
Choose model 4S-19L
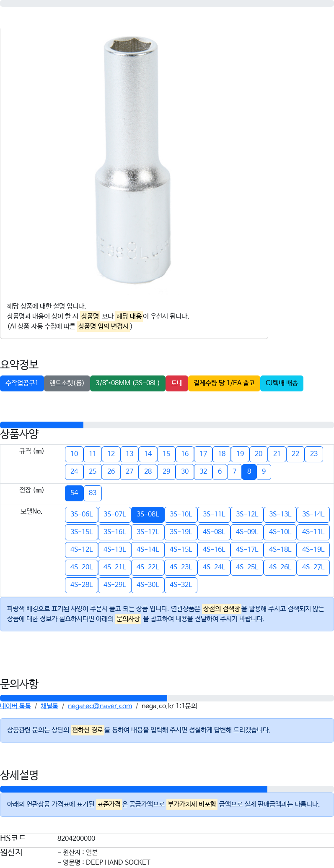(313, 550)
